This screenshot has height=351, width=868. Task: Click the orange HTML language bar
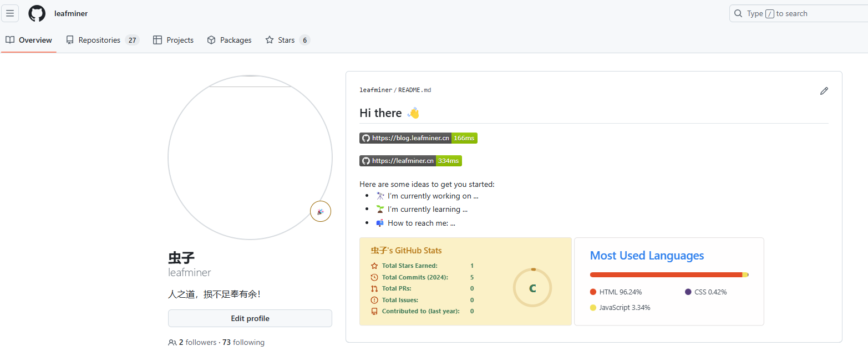point(666,274)
